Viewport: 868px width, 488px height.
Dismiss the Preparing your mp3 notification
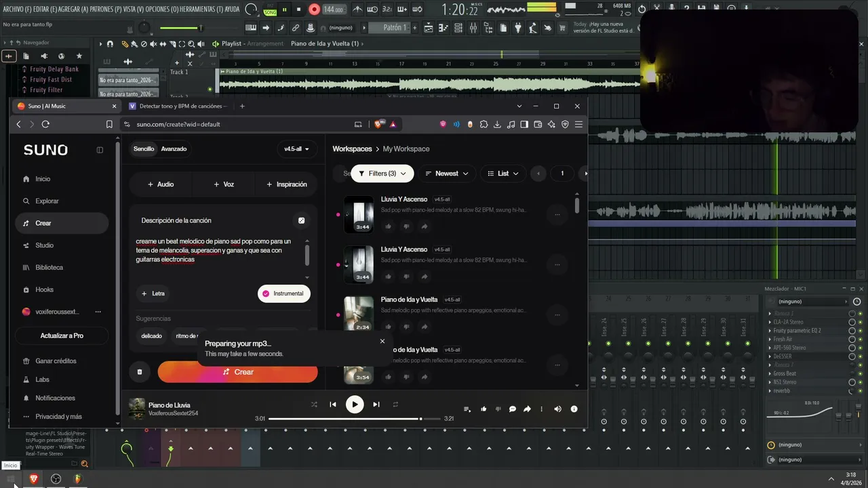pyautogui.click(x=382, y=342)
